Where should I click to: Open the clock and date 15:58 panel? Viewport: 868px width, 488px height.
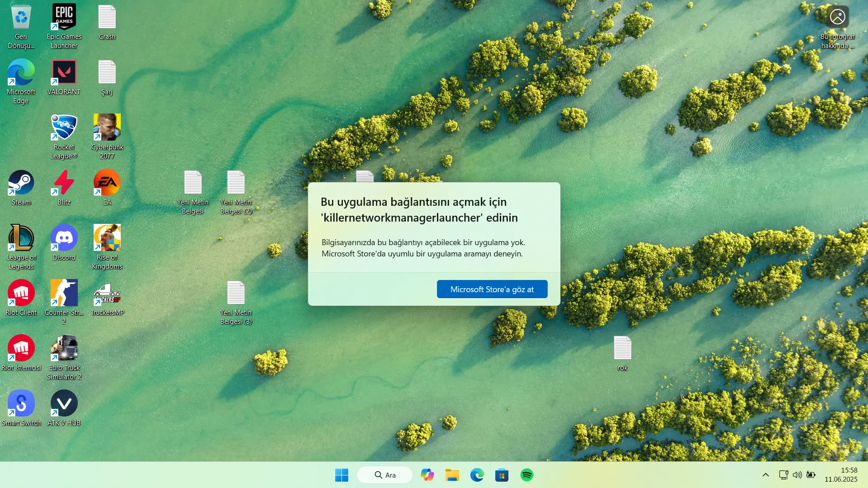click(841, 475)
